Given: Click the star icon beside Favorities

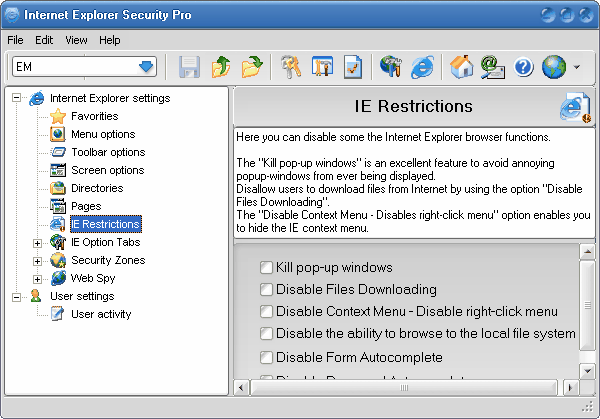Looking at the screenshot, I should 58,116.
